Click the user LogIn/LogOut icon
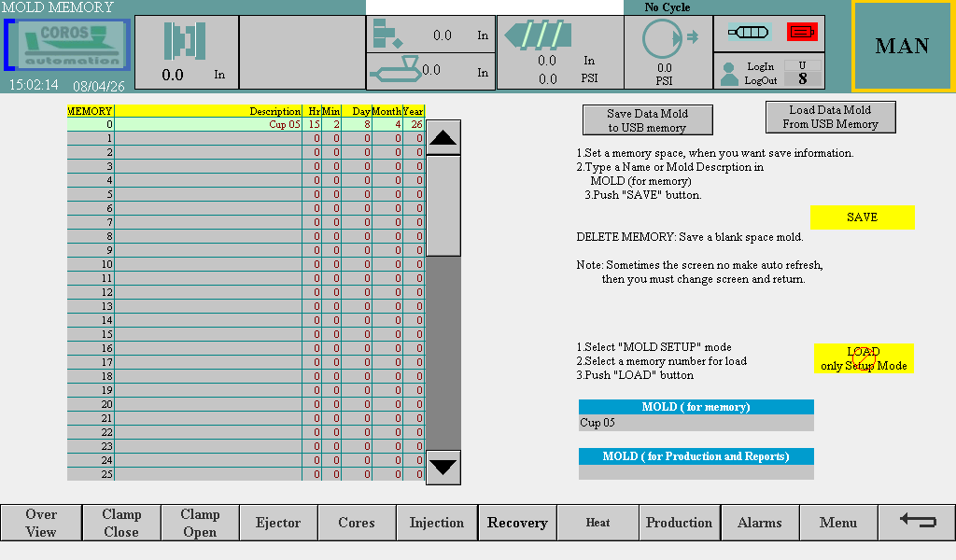The width and height of the screenshot is (956, 560). (729, 73)
